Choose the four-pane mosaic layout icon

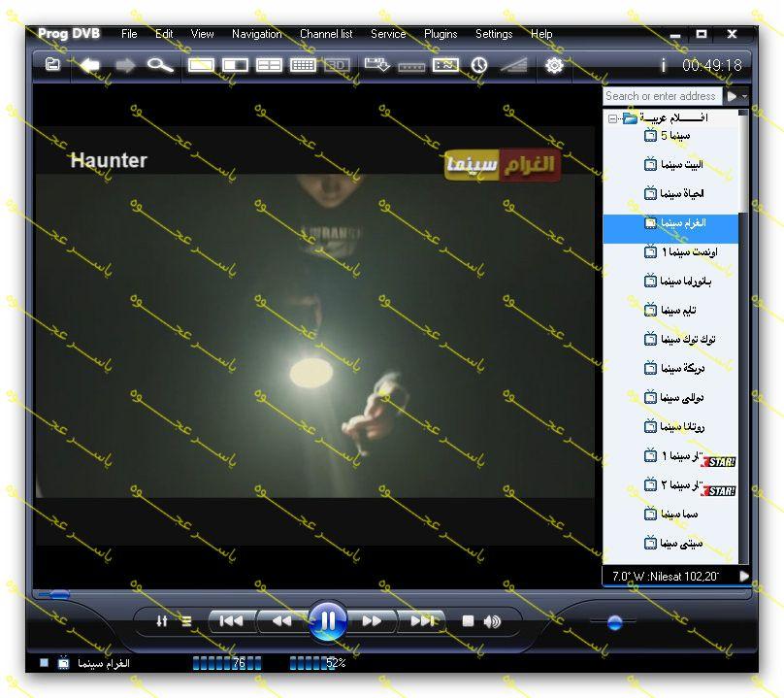click(269, 65)
